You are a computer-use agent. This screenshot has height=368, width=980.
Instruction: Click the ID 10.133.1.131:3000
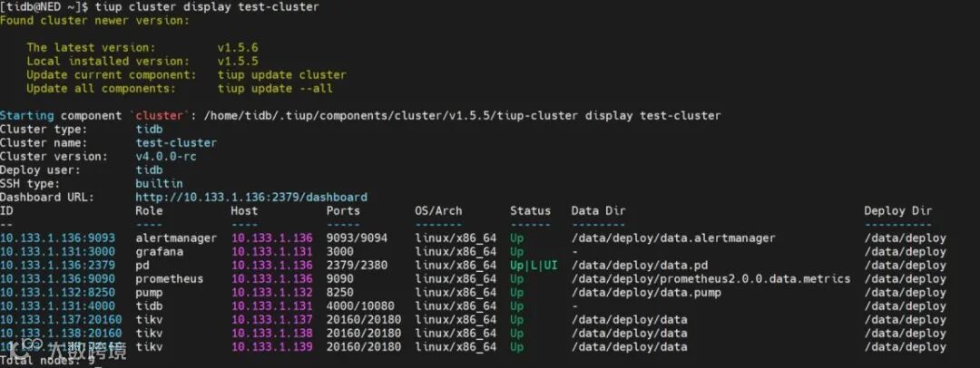pyautogui.click(x=57, y=252)
